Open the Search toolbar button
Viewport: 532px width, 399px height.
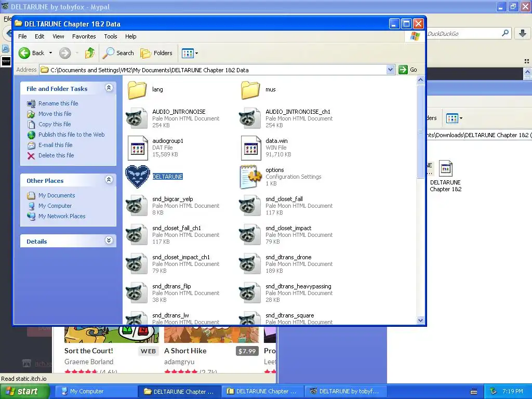(x=118, y=53)
